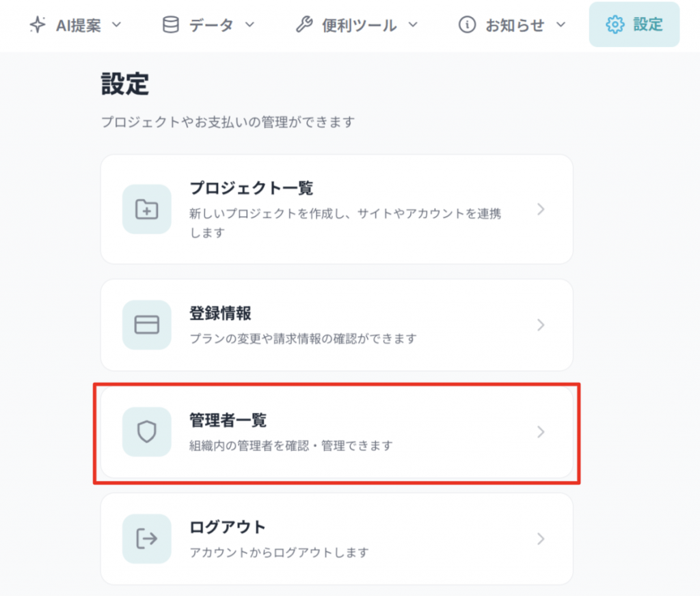Expand the 便利ツール dropdown chevron
Screen dimensions: 700x596
tap(412, 25)
